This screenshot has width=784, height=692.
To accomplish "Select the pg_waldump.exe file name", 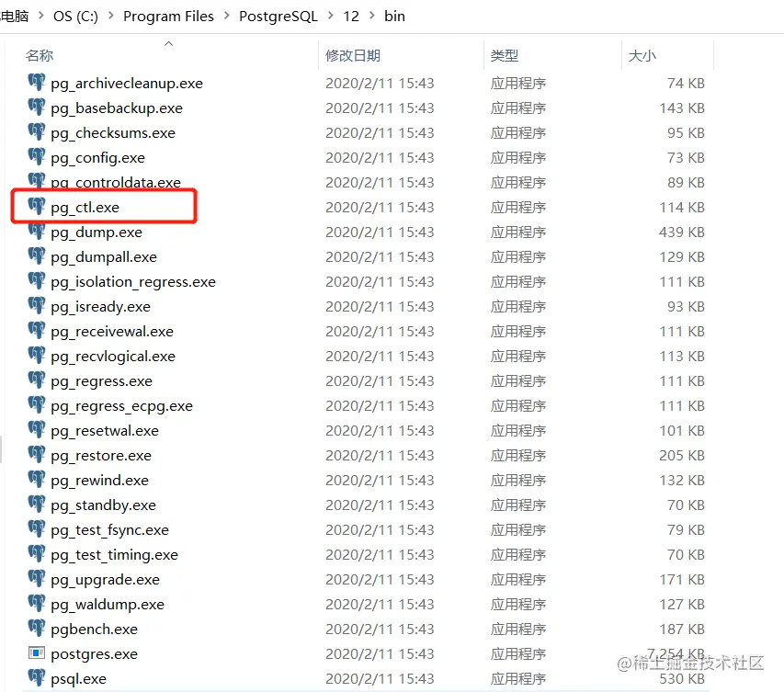I will [x=108, y=605].
